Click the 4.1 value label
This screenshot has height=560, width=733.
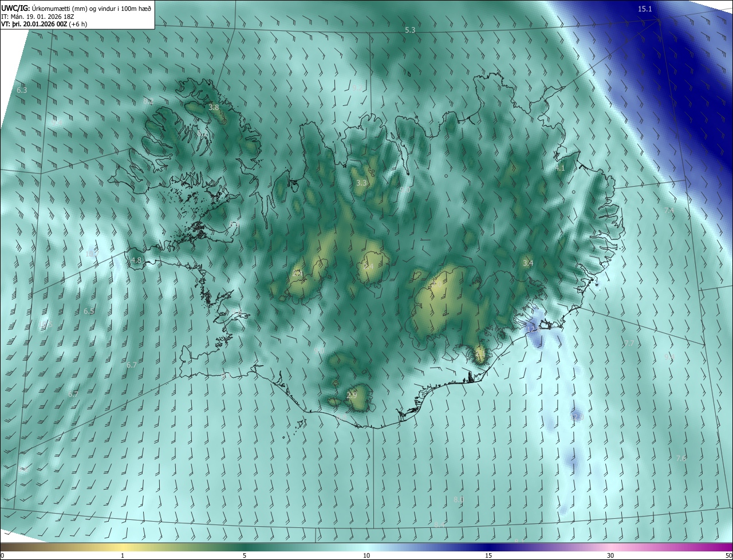coord(559,168)
